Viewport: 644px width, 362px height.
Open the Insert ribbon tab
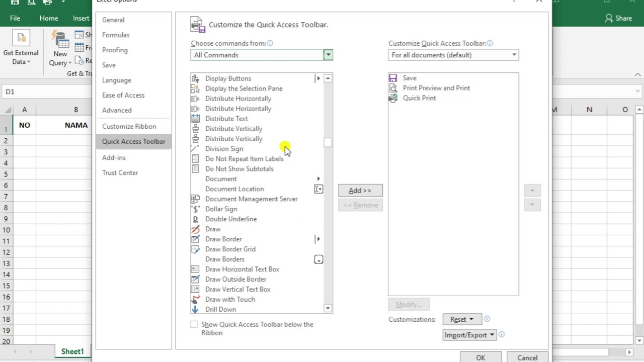pos(81,18)
